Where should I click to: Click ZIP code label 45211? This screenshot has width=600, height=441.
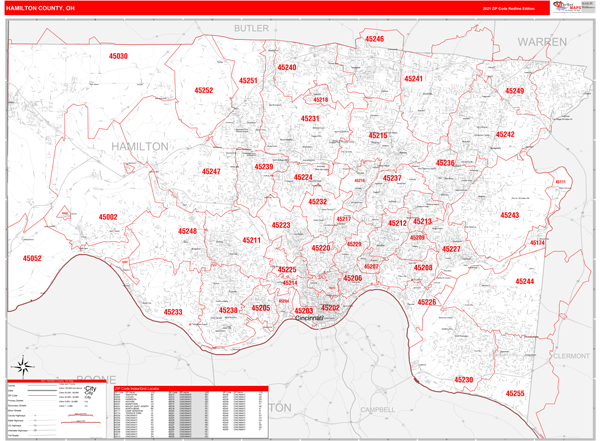coord(252,240)
